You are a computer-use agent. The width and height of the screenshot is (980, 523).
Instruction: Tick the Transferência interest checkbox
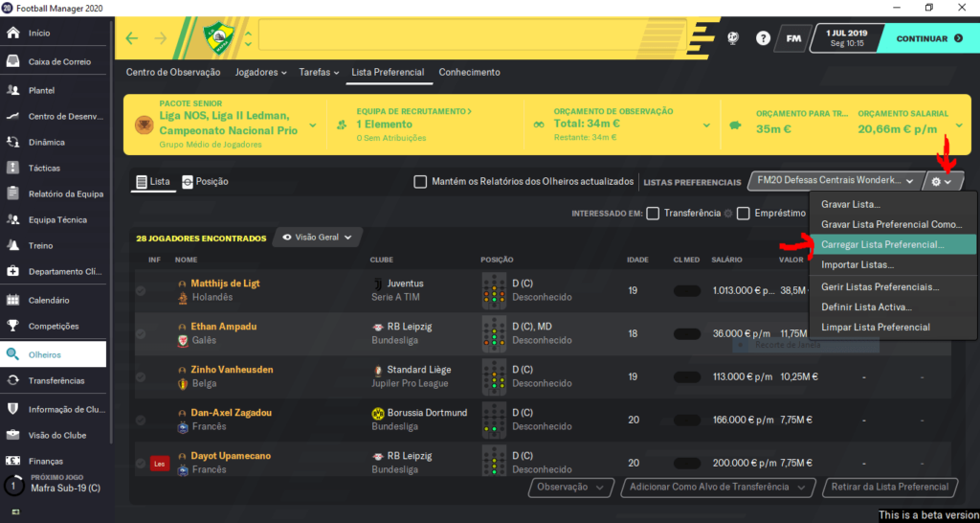point(653,213)
